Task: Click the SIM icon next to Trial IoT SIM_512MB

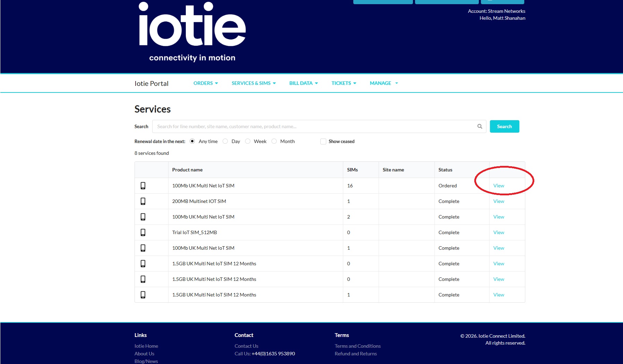Action: 144,232
